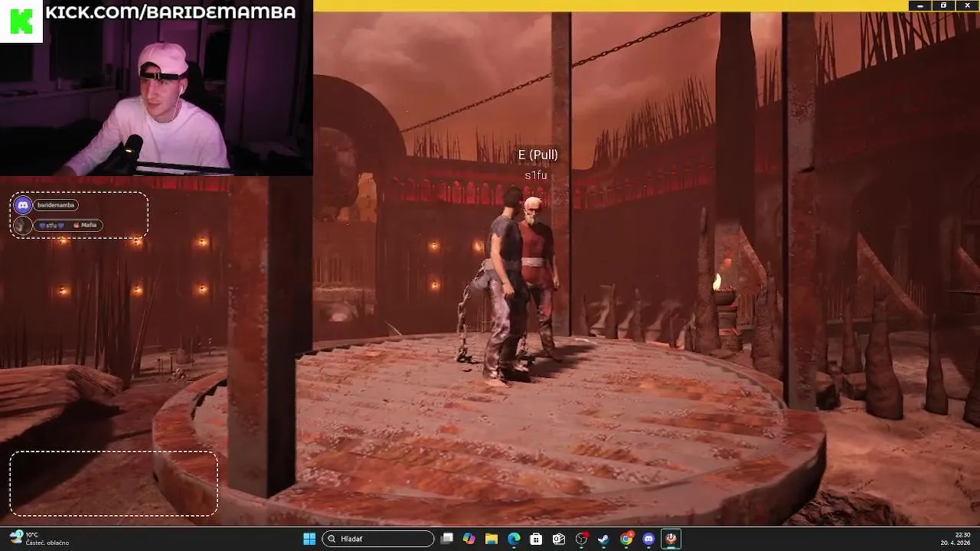
Task: Click the s1fu player name label
Action: click(536, 175)
